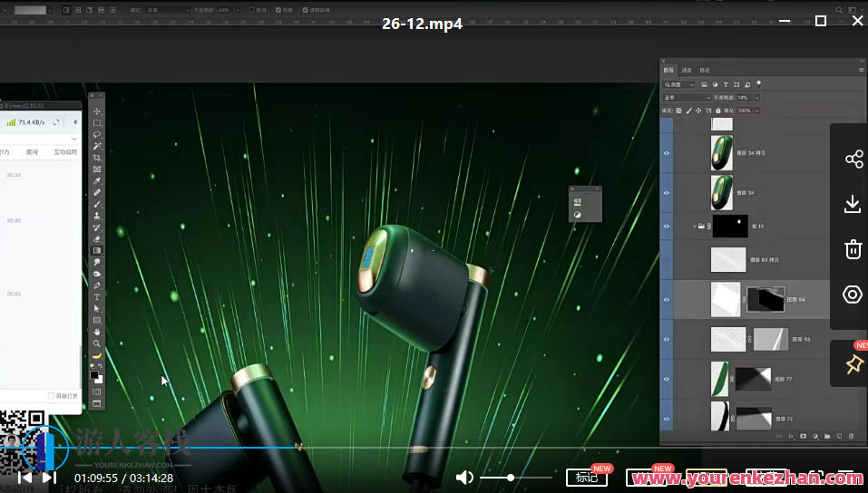Hide layer 34 using eye icon

point(667,193)
